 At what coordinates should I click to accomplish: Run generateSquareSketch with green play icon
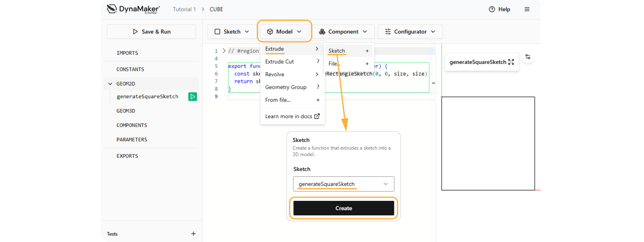(x=193, y=96)
